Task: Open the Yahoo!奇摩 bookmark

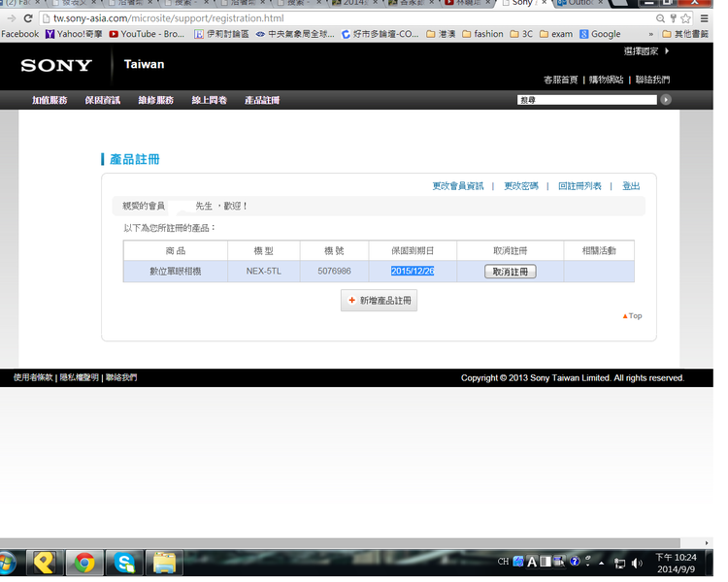Action: tap(74, 34)
